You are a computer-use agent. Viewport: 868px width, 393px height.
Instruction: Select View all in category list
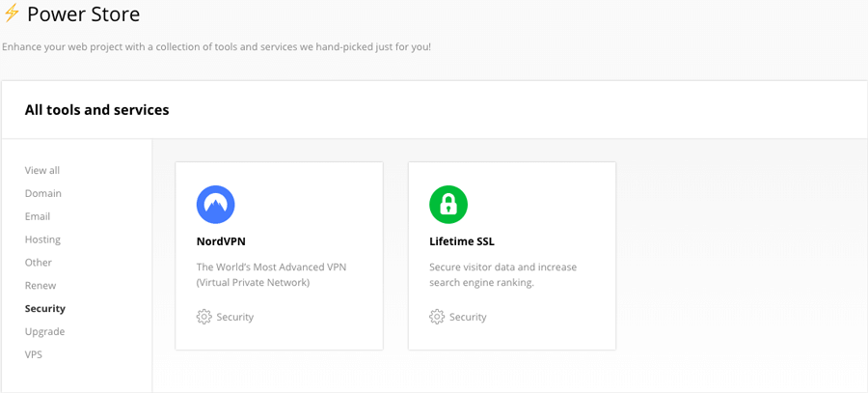tap(42, 171)
